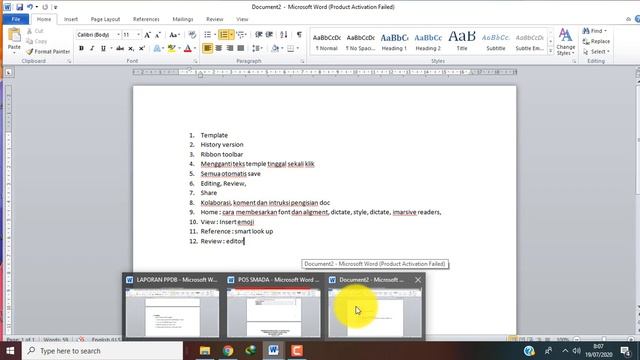Click the Copy command
The height and width of the screenshot is (360, 640).
[36, 41]
